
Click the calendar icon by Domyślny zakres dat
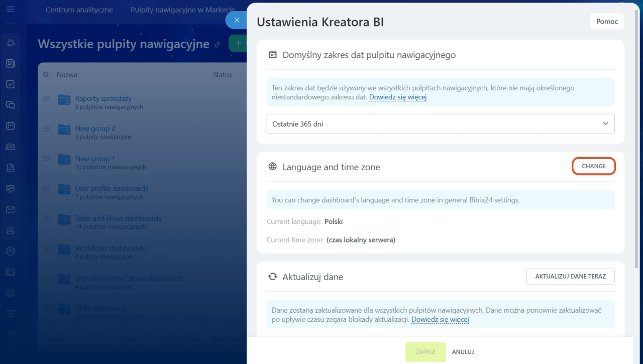coord(272,55)
